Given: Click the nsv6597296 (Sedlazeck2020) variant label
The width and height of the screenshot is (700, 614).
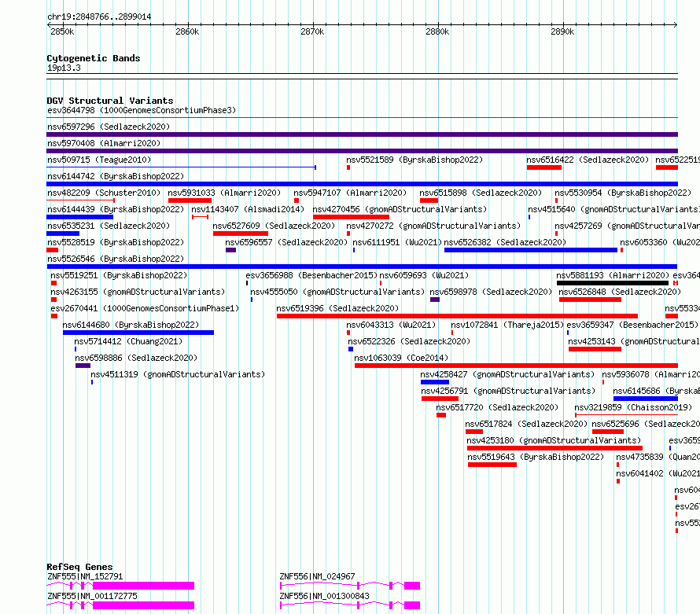Looking at the screenshot, I should point(109,127).
